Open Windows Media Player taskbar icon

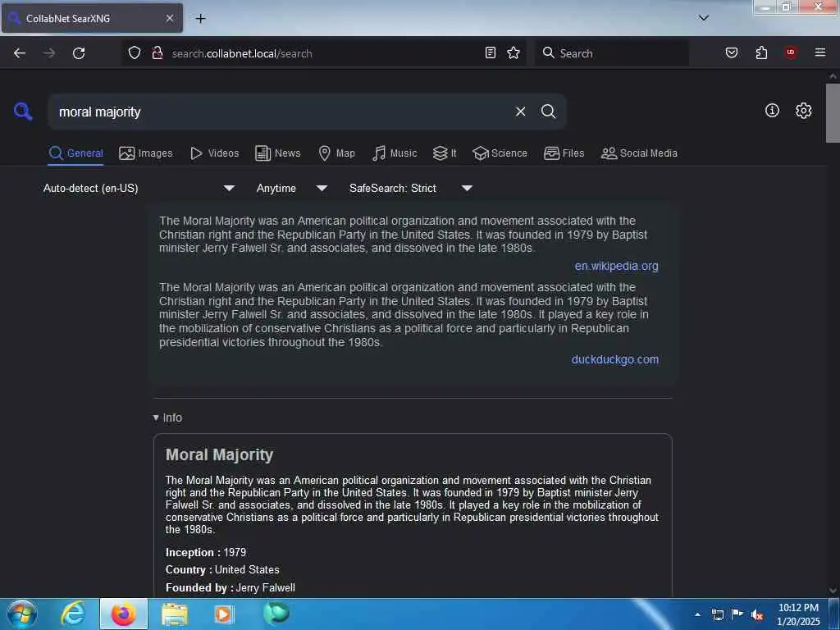click(x=224, y=614)
